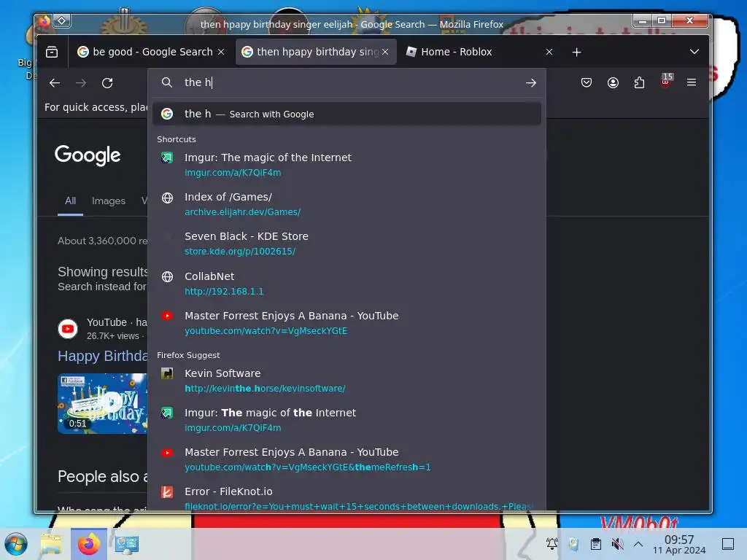Open Imgur entry under Firefox Suggest
The height and width of the screenshot is (560, 747).
click(347, 420)
